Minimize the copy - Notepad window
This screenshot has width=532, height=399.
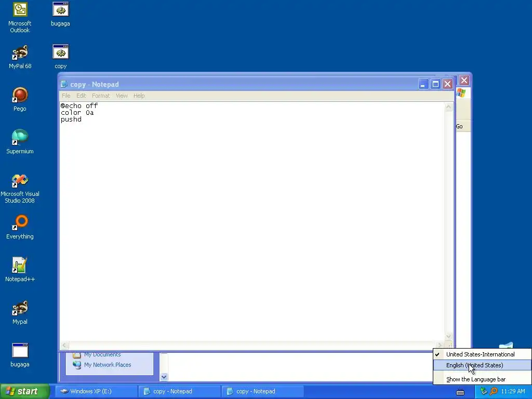[423, 84]
